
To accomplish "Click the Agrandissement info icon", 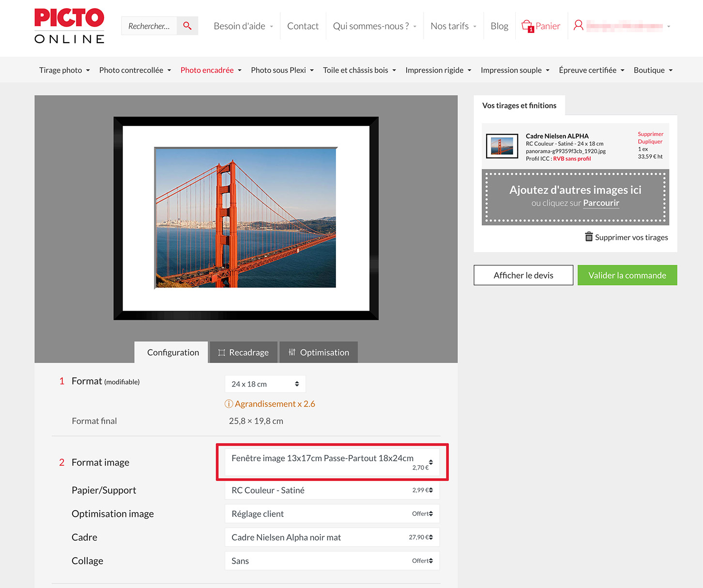I will click(x=229, y=404).
